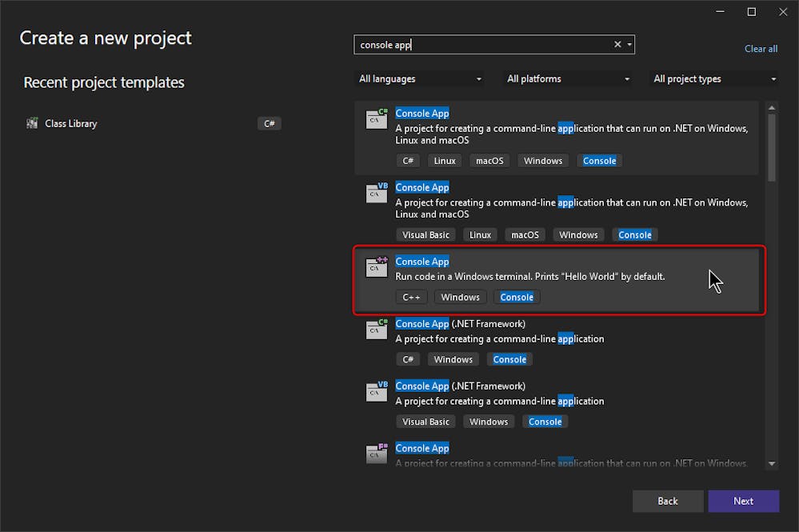Open the All languages dropdown
This screenshot has height=532, width=799.
click(419, 79)
